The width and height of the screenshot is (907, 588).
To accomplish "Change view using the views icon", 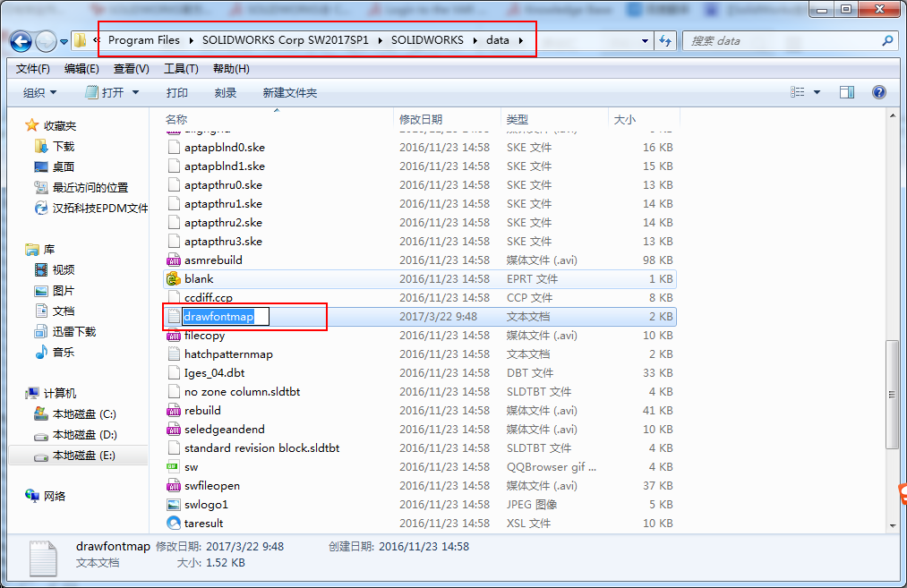I will (x=797, y=92).
